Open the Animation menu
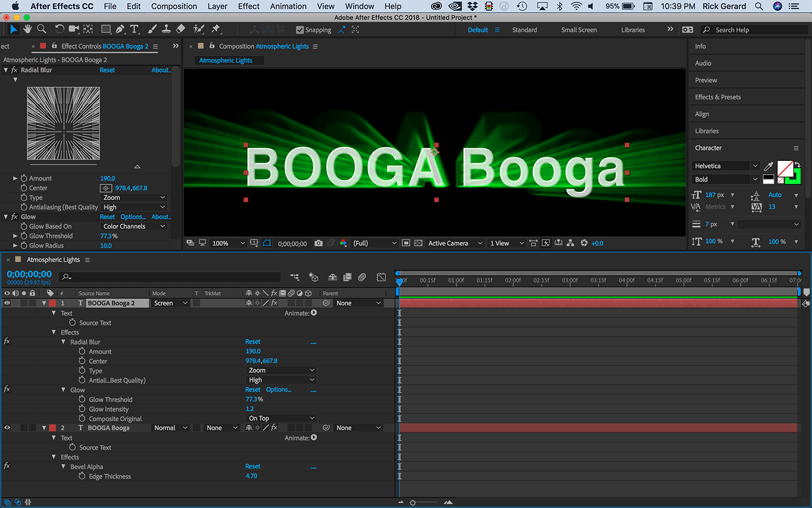Viewport: 812px width, 508px height. pos(288,6)
